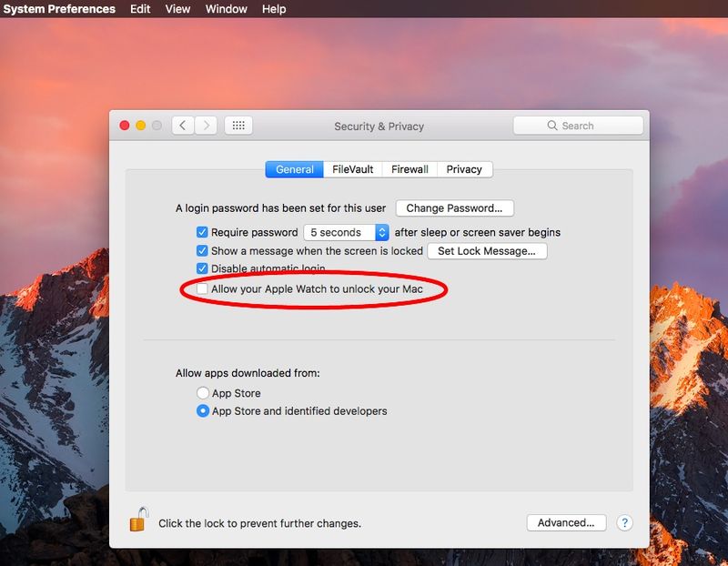Enable Allow your Apple Watch to unlock your Mac
Screen dimensions: 728x566
(202, 288)
